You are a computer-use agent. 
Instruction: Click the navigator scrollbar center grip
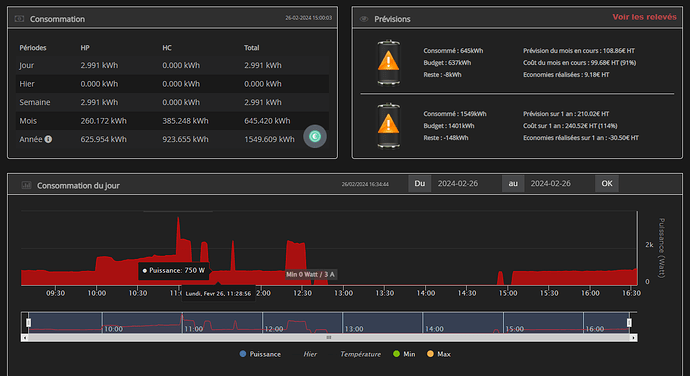329,338
